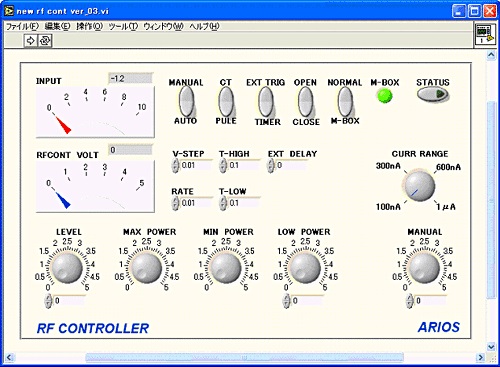Click the EXT DELAY stepper arrows
The width and height of the screenshot is (500, 367).
pos(271,165)
